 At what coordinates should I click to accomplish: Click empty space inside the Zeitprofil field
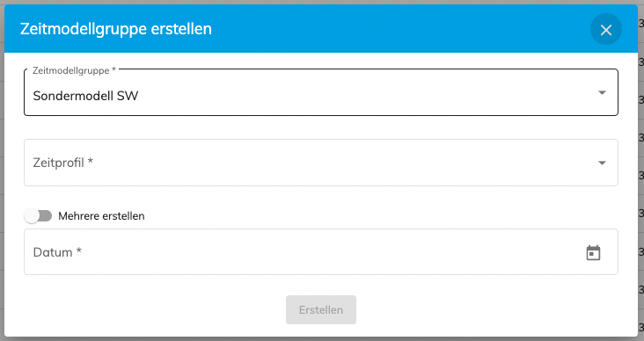tap(328, 163)
